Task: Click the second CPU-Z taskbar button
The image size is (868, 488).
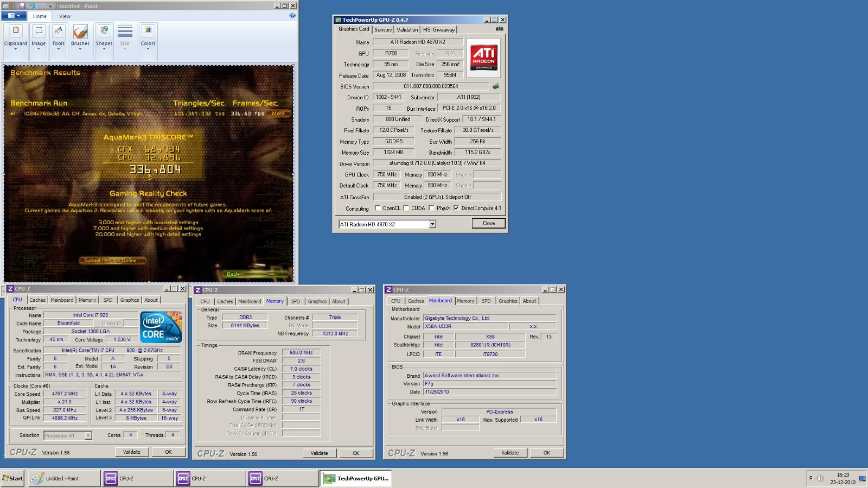Action: pyautogui.click(x=209, y=478)
